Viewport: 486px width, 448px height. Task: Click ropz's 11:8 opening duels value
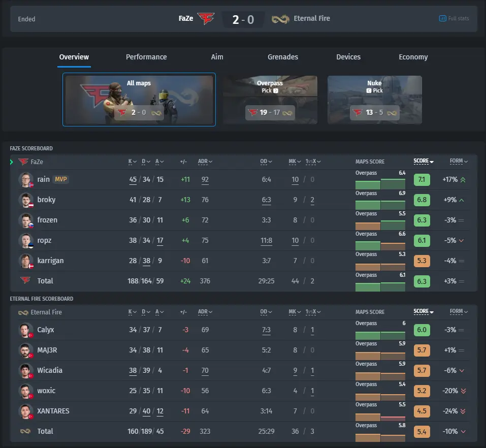pyautogui.click(x=266, y=241)
